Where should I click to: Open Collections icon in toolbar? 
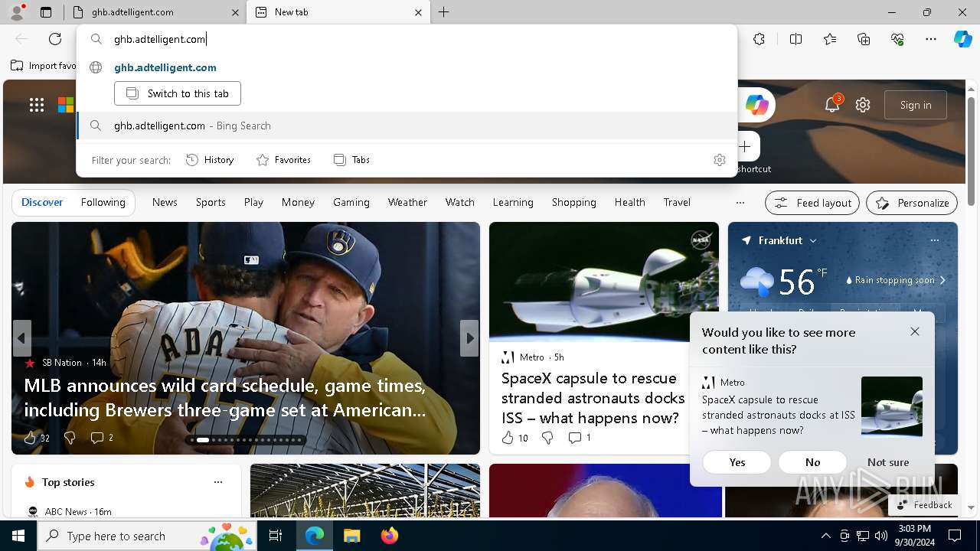click(x=864, y=39)
